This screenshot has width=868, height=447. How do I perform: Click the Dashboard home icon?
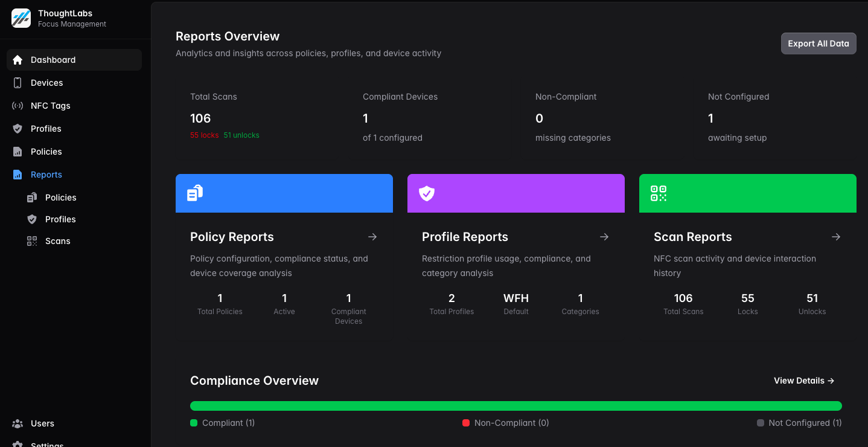(x=17, y=60)
